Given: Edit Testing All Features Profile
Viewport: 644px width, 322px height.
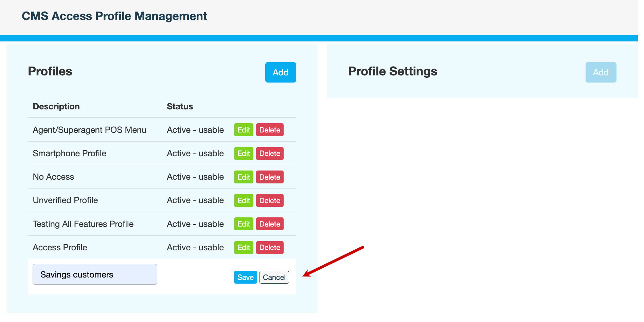Looking at the screenshot, I should (x=244, y=224).
